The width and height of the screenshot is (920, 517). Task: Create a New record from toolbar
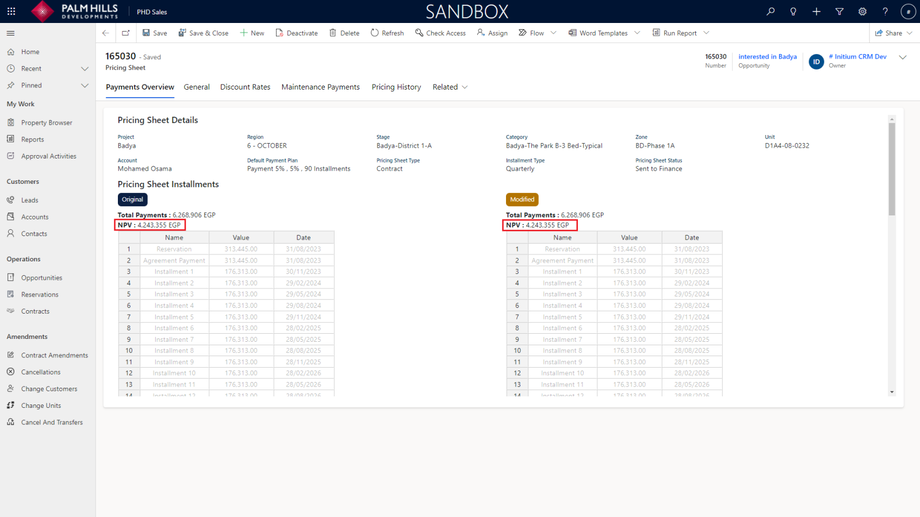coord(252,33)
